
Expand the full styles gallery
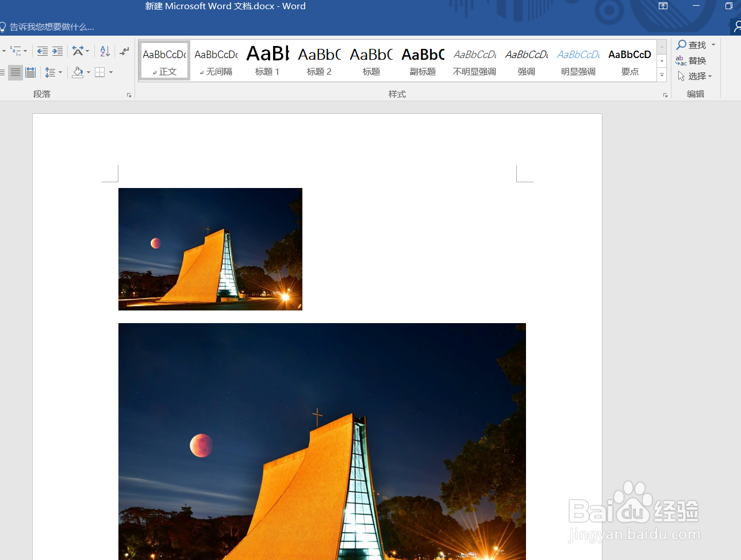click(662, 75)
